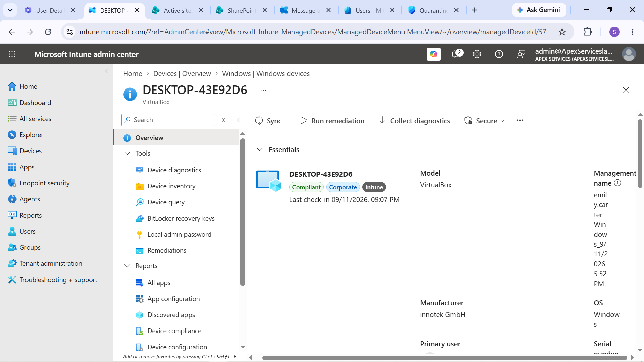Bookmark this page with the star
Image resolution: width=644 pixels, height=362 pixels.
[x=562, y=32]
